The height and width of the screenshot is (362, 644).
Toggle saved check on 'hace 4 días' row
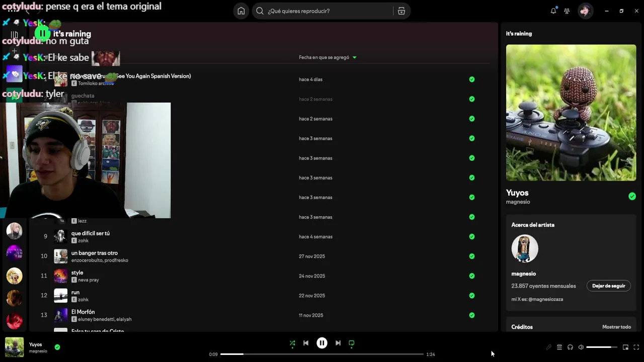click(472, 79)
